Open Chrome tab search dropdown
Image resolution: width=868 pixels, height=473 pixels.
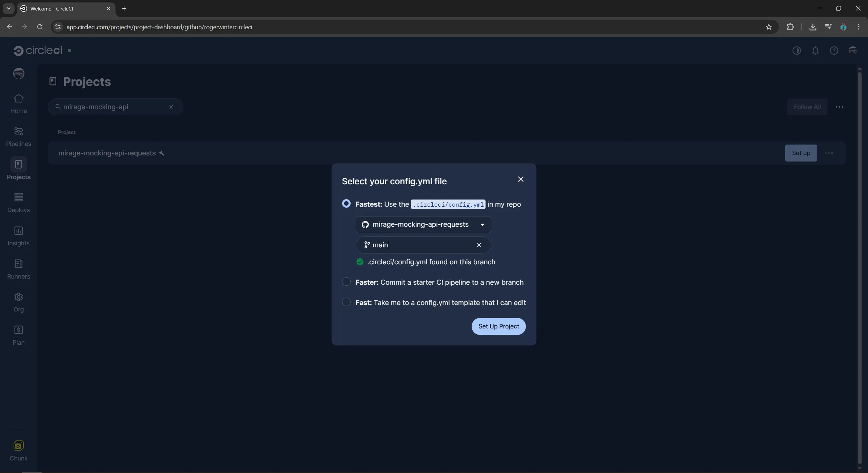[8, 8]
